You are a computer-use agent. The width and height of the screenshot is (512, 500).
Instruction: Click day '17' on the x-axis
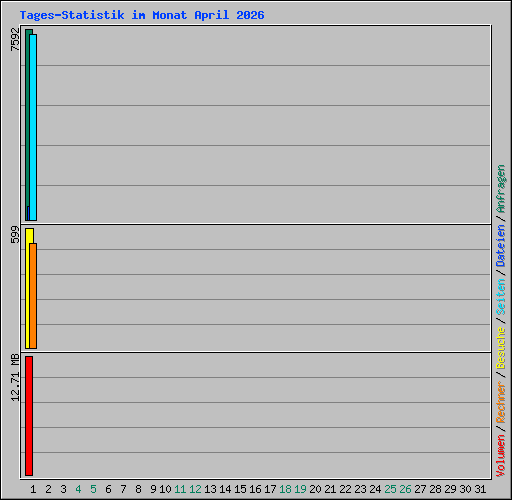coord(270,489)
